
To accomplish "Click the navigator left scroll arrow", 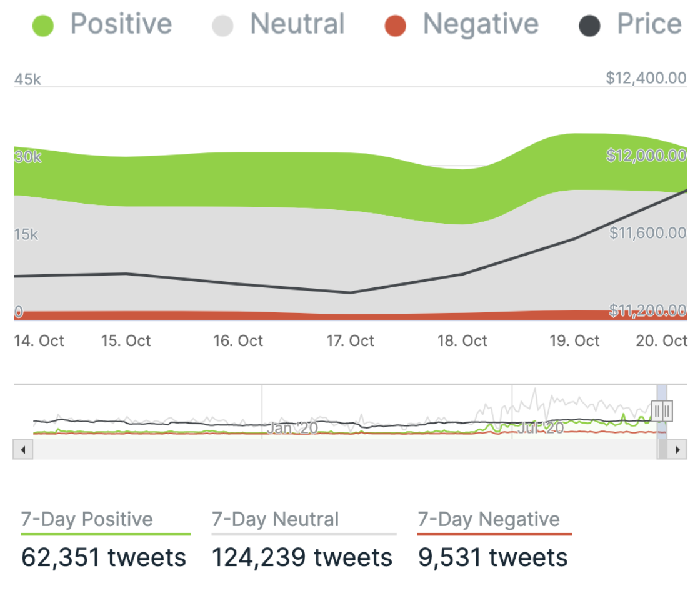I will [x=23, y=450].
